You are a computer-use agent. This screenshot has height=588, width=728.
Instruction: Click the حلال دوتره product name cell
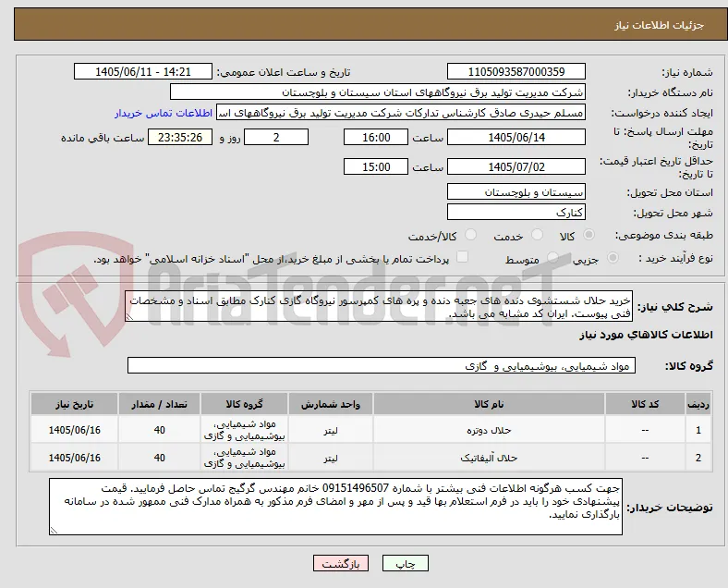coord(489,430)
